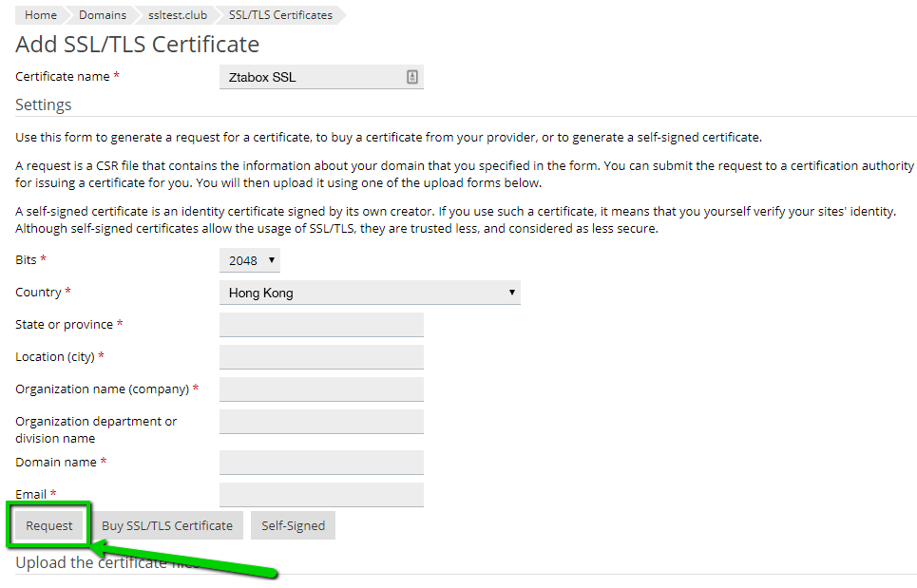Select the Organization name (company) field

point(321,389)
